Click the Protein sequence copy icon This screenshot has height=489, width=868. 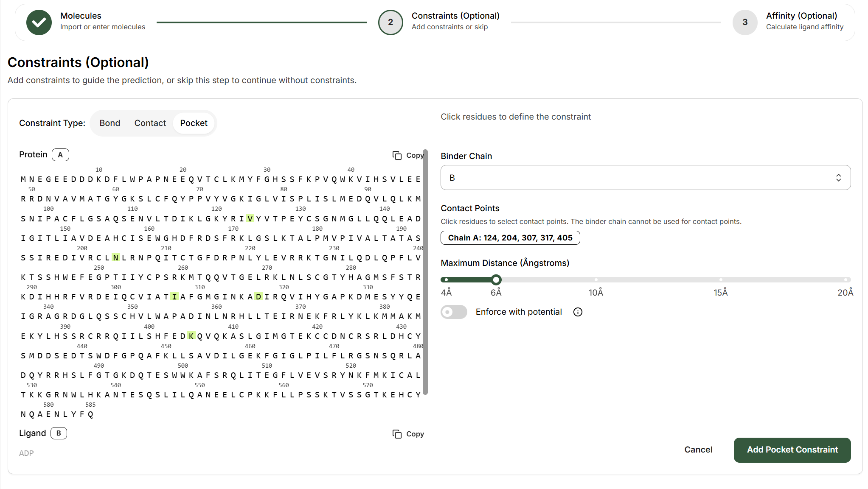coord(397,155)
